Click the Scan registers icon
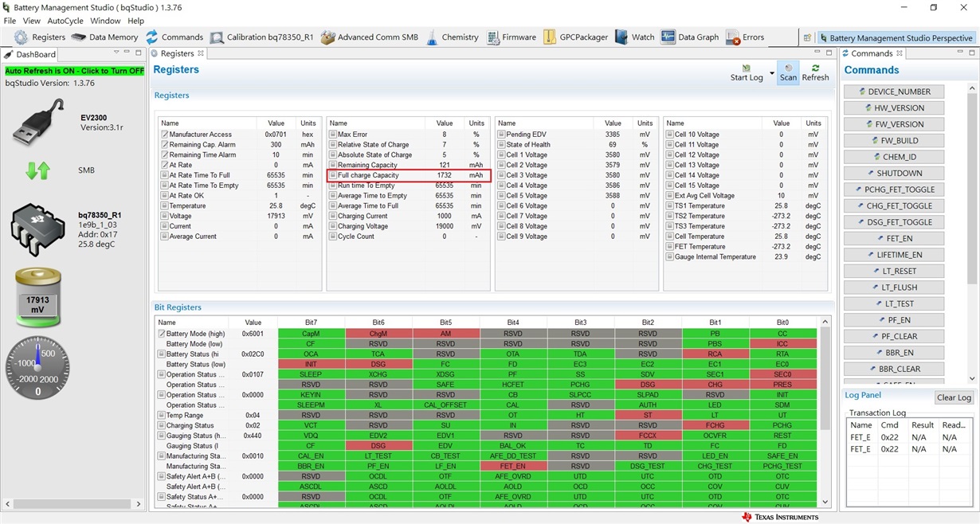 pos(788,72)
